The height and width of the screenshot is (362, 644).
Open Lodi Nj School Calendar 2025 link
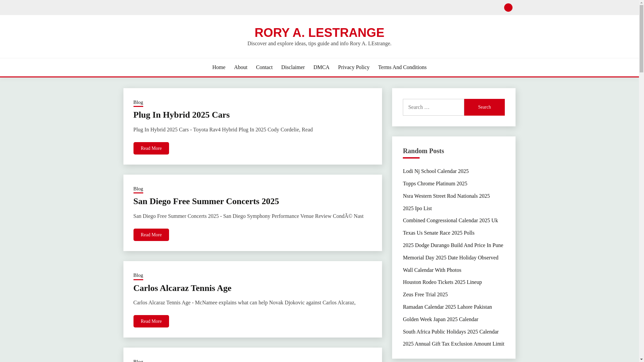pos(436,171)
